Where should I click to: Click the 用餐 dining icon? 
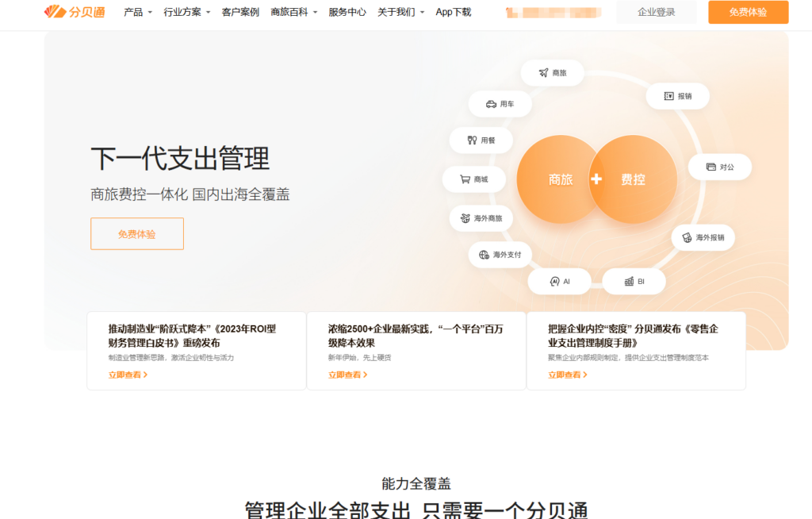coord(481,140)
